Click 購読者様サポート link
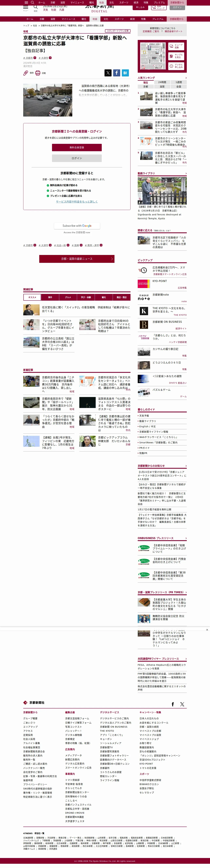The width and height of the screenshot is (210, 868). click(173, 31)
